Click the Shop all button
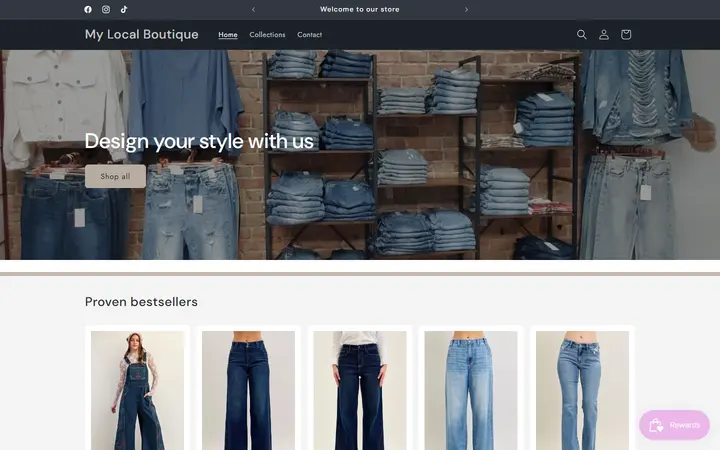 (115, 176)
